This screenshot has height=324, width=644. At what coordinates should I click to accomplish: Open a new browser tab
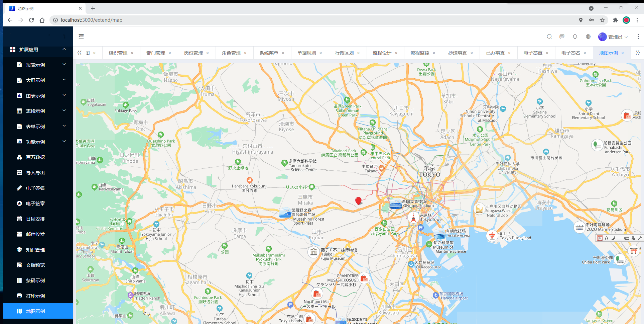point(93,8)
